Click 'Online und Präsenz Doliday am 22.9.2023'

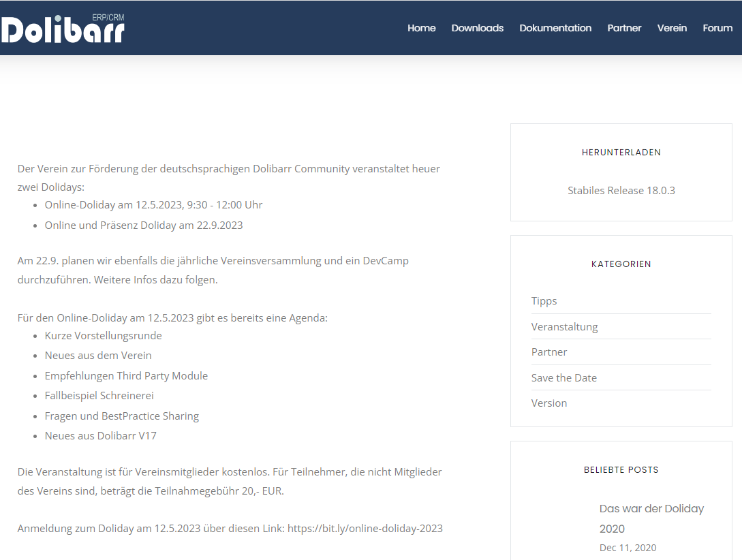pyautogui.click(x=143, y=225)
